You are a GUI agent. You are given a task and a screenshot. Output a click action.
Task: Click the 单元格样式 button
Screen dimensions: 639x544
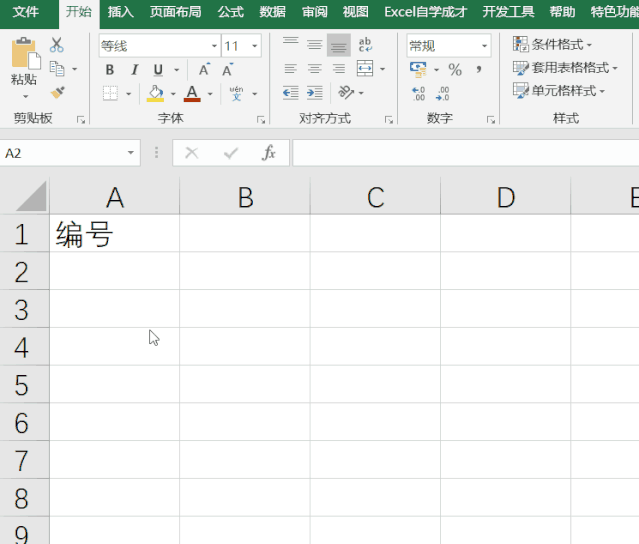pyautogui.click(x=559, y=90)
